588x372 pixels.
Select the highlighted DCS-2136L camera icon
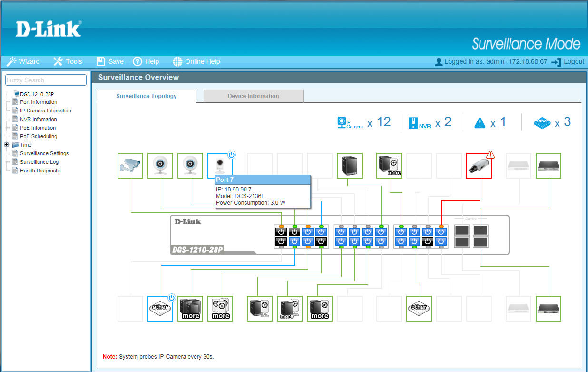coord(220,166)
